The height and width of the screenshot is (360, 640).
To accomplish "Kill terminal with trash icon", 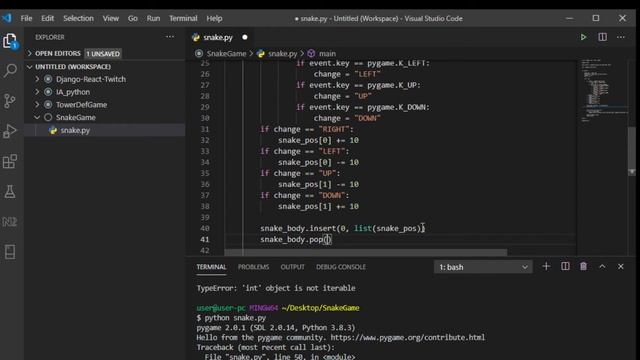I will 583,267.
